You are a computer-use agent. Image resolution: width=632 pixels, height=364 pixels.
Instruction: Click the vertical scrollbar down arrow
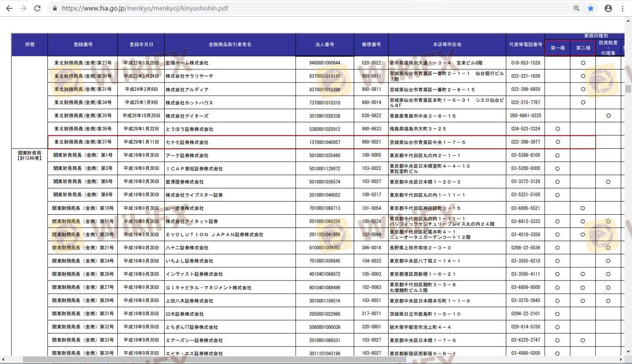pos(628,352)
